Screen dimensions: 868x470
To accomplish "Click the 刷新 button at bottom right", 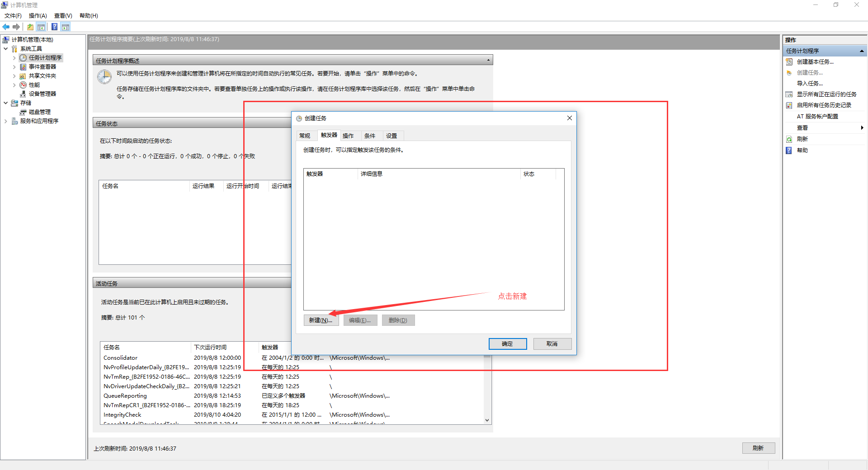I will [758, 448].
